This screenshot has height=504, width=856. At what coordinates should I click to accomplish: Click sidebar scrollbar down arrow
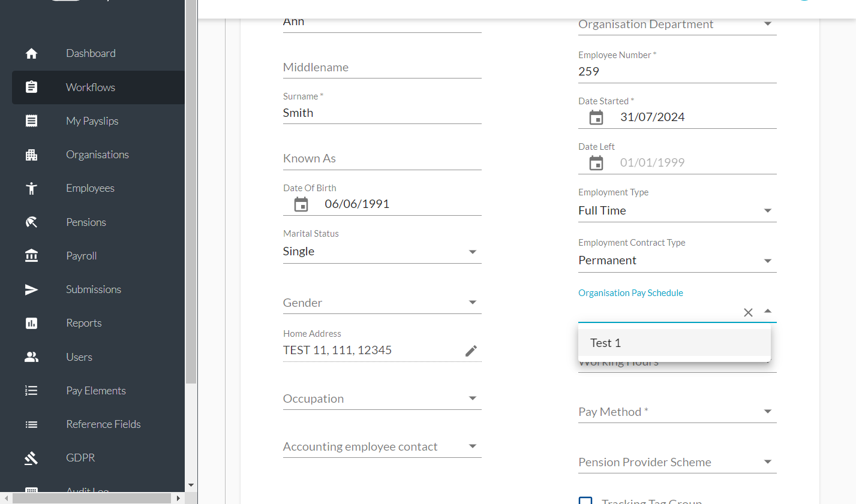(x=191, y=485)
